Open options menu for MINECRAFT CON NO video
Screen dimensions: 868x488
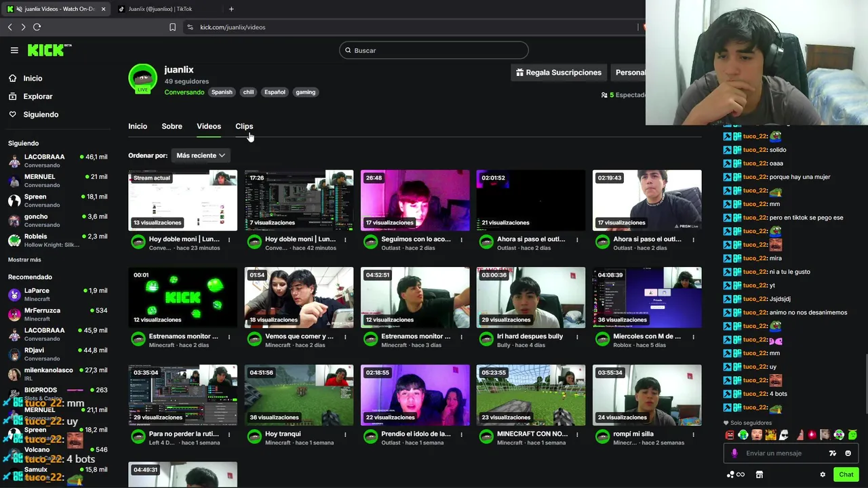(577, 434)
